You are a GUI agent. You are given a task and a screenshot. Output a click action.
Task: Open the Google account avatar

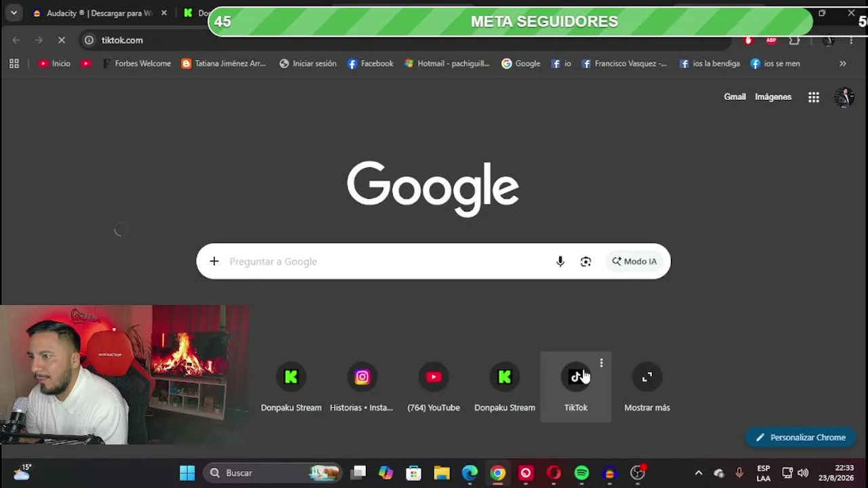[x=844, y=97]
